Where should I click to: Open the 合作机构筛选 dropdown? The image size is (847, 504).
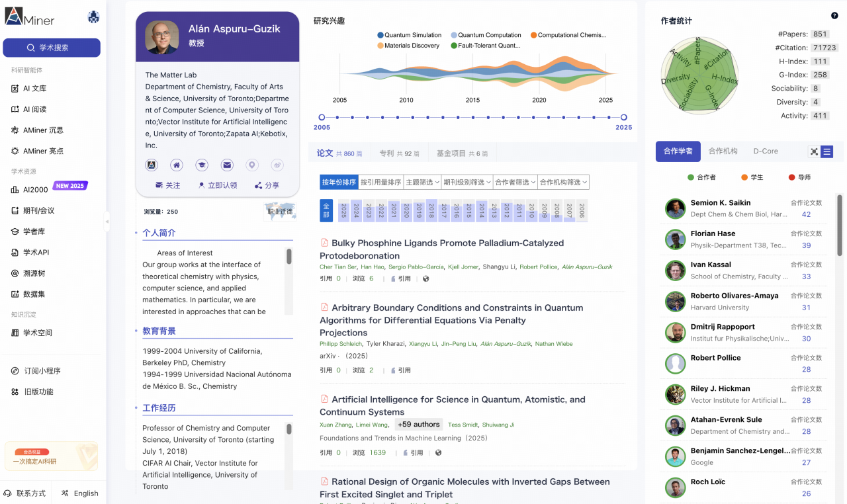pyautogui.click(x=563, y=182)
